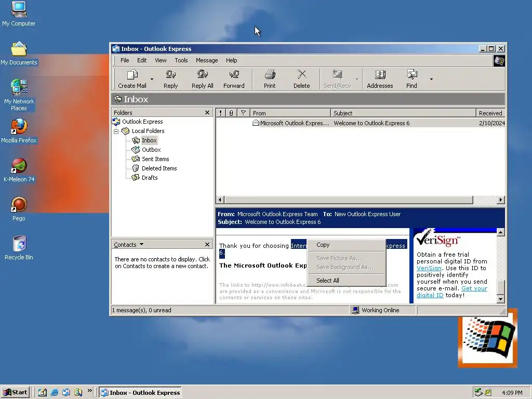
Task: Close the Folders pane
Action: coord(207,113)
